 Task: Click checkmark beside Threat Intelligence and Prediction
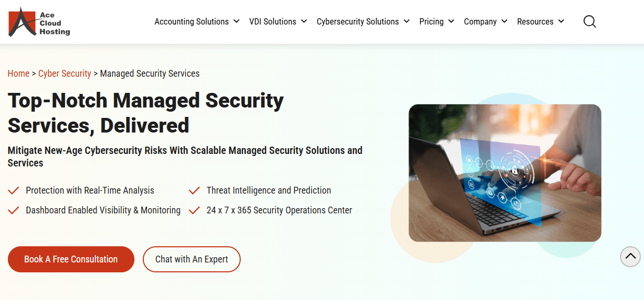[194, 190]
